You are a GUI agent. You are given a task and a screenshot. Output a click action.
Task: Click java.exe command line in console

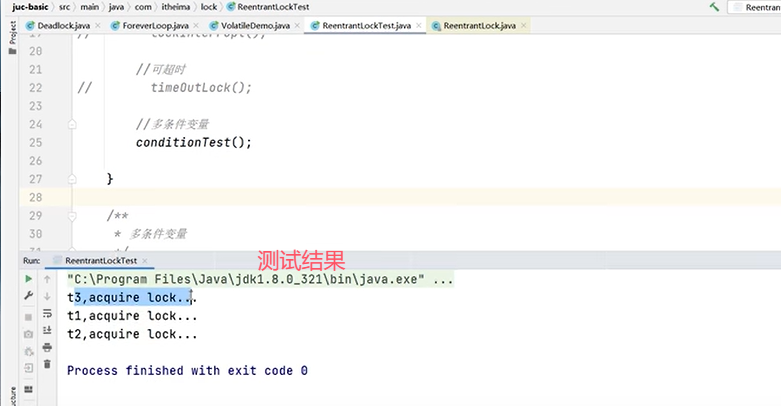pyautogui.click(x=260, y=279)
